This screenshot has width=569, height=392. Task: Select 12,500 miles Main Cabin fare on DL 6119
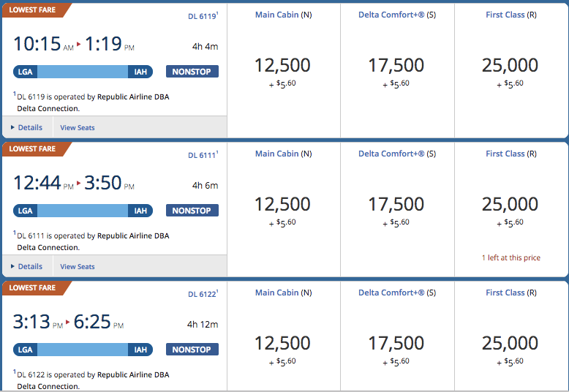[282, 72]
